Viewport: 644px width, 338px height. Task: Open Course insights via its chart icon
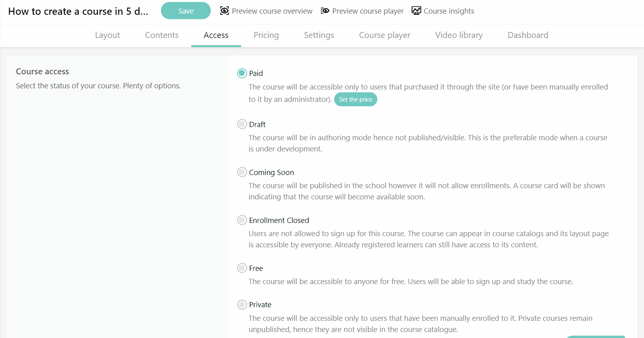click(x=416, y=11)
